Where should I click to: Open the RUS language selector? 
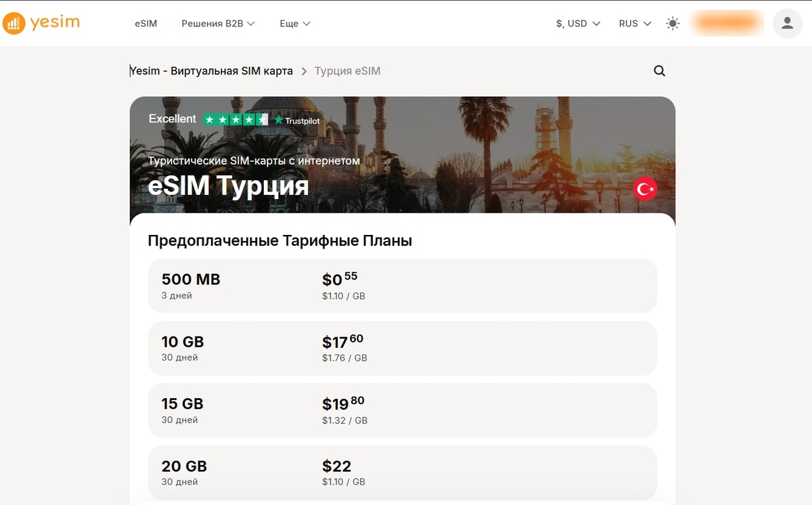point(633,23)
